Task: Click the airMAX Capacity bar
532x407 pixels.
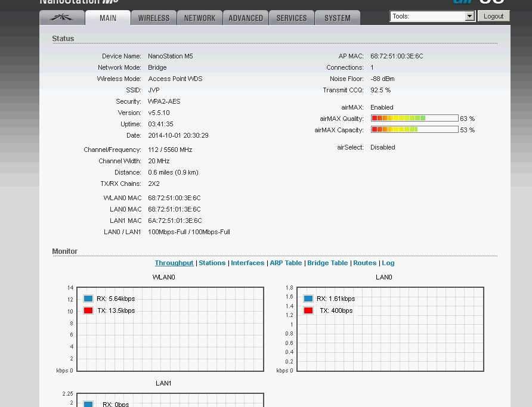Action: (415, 129)
